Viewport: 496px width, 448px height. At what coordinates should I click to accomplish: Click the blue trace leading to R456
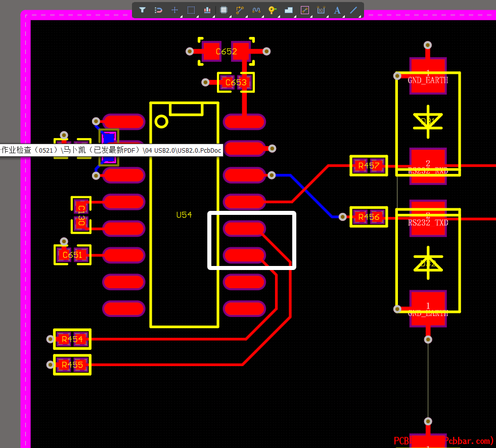(311, 196)
